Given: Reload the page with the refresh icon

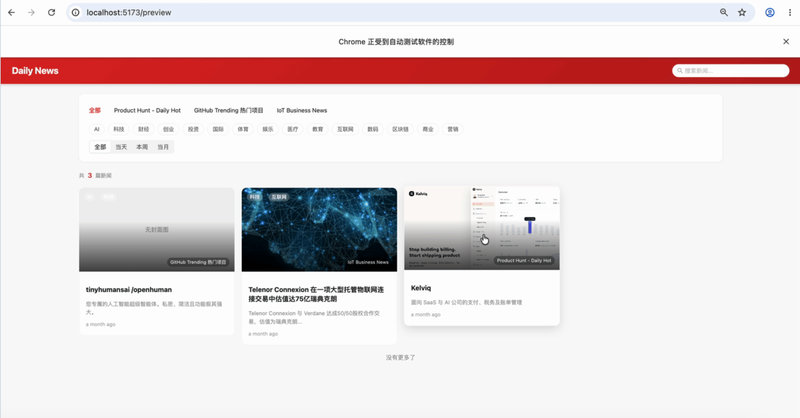Looking at the screenshot, I should (52, 12).
